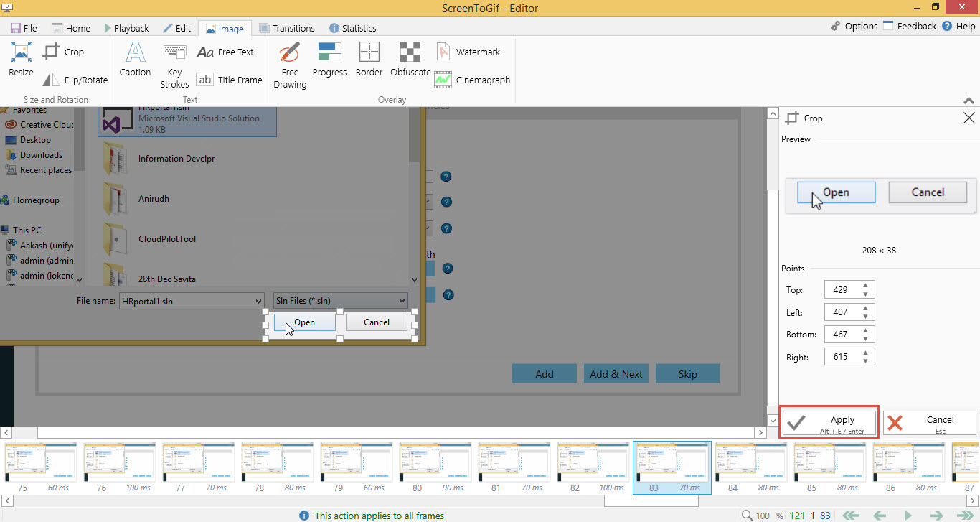Viewport: 980px width, 522px height.
Task: Switch to the Statistics tab
Action: coord(352,28)
